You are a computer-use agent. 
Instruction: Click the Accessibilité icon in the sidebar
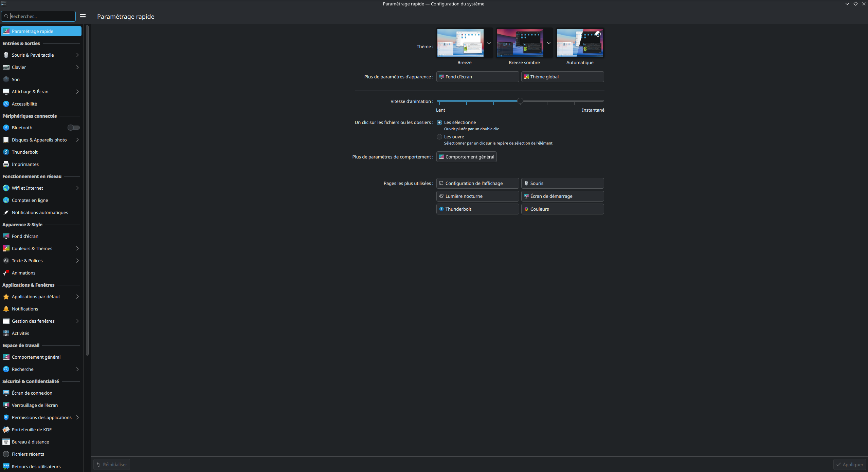click(6, 104)
